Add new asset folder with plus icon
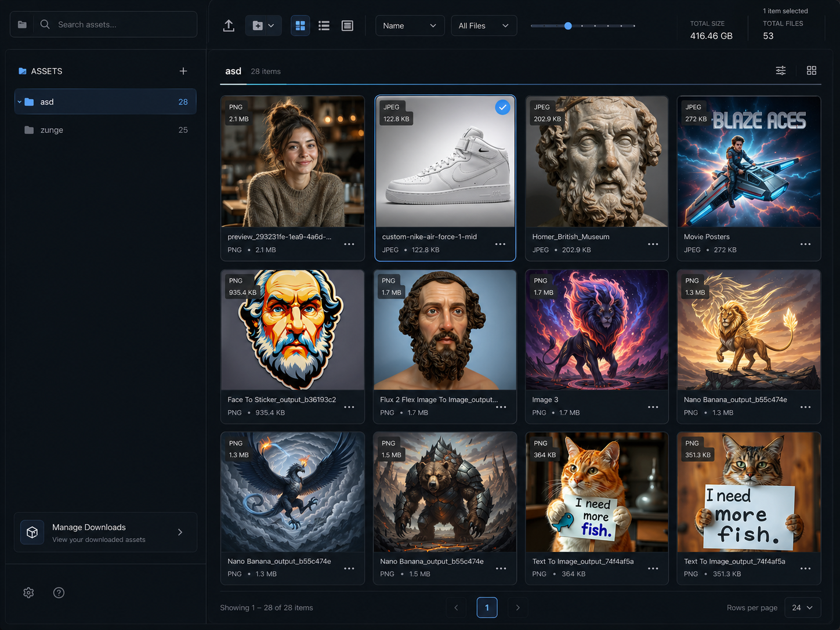 [x=183, y=71]
